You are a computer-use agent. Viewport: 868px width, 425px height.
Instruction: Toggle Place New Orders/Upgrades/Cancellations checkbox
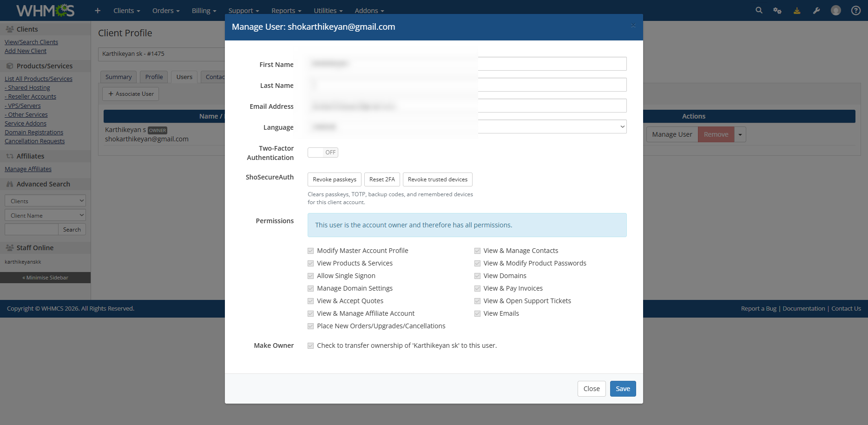tap(310, 326)
